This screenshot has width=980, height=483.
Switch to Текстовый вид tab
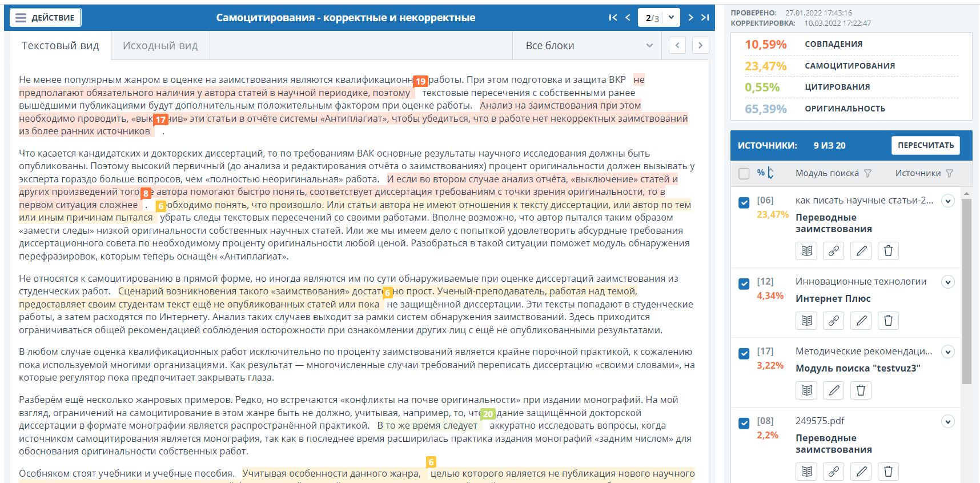60,46
